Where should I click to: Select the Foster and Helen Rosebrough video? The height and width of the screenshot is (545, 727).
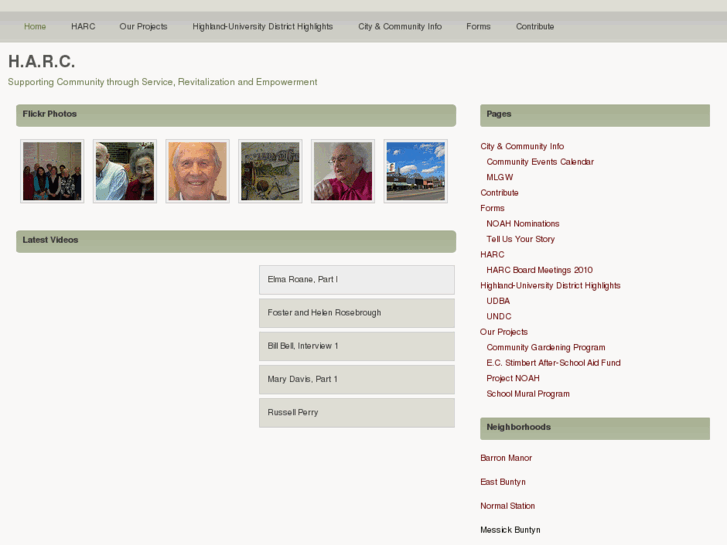(357, 313)
